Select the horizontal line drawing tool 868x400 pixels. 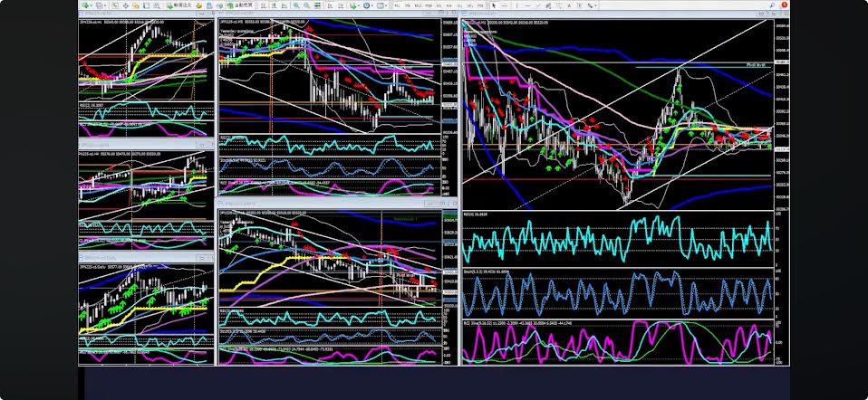(528, 5)
